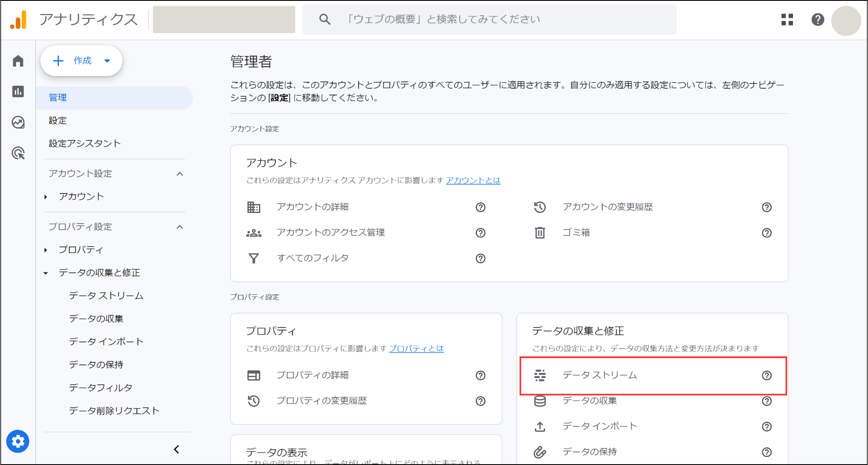This screenshot has width=868, height=465.
Task: Click help icon for ゴミ箱
Action: click(767, 232)
